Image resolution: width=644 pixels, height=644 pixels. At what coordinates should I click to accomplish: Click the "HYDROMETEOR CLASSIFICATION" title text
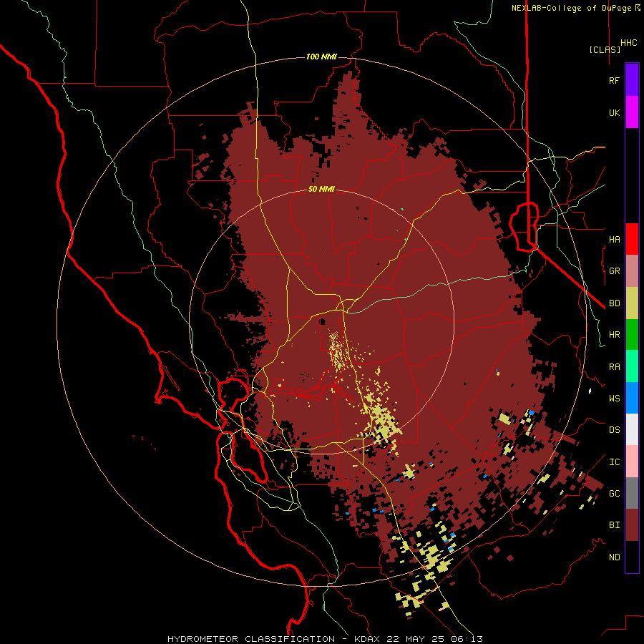point(251,639)
